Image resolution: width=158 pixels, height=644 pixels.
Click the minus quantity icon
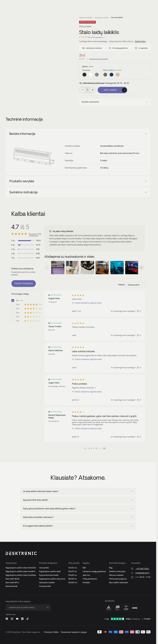tap(82, 90)
